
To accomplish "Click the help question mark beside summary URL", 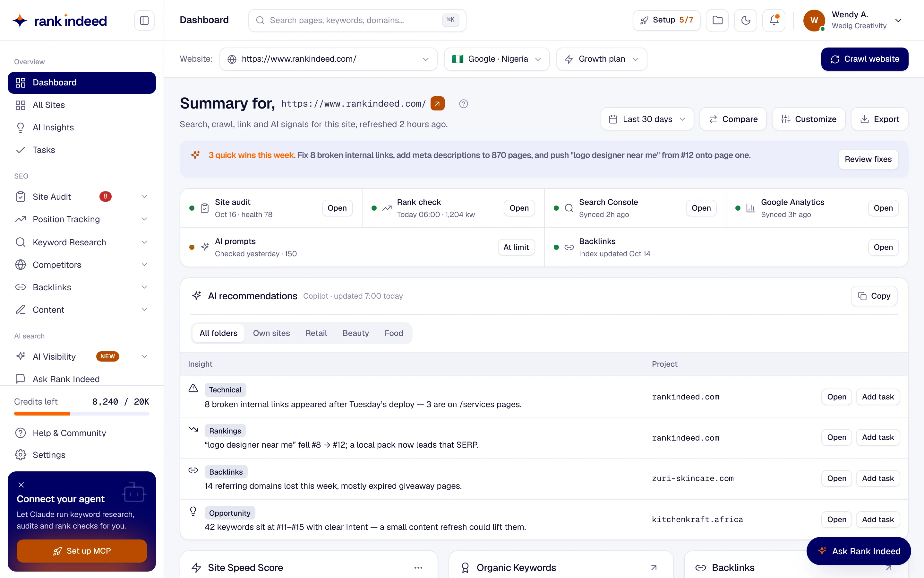I will coord(463,104).
